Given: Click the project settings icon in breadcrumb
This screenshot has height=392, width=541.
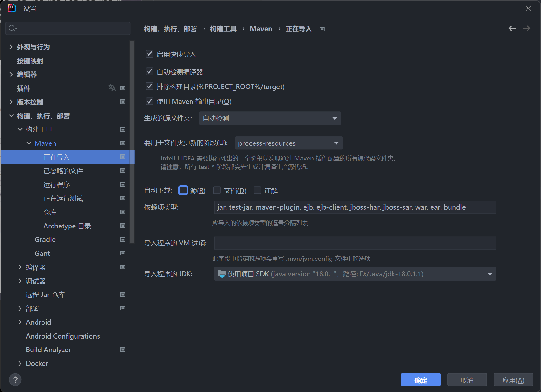Looking at the screenshot, I should tap(322, 29).
